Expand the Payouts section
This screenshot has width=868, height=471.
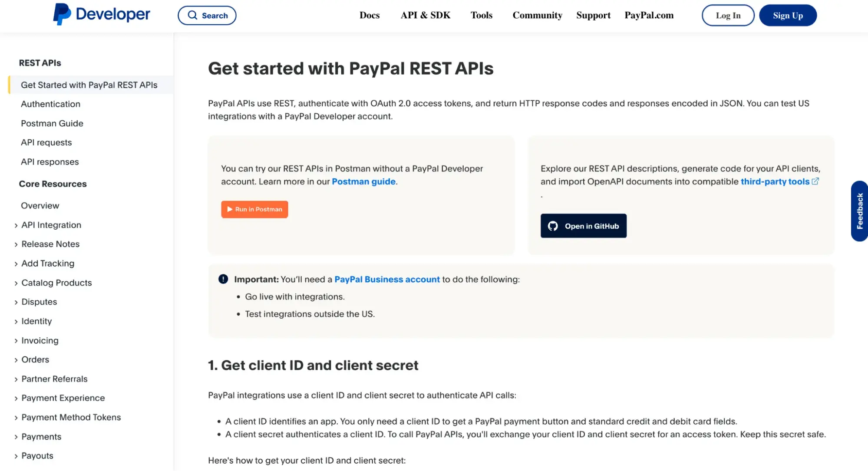[x=16, y=456]
